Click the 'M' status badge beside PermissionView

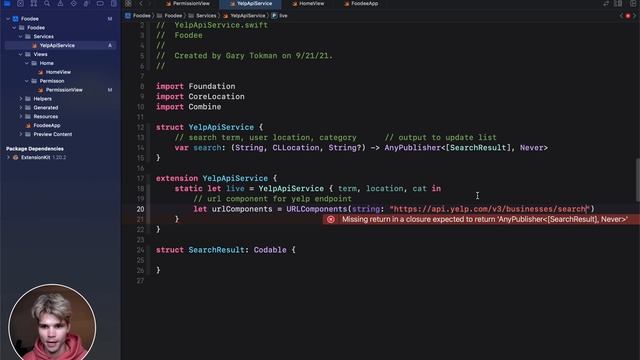[x=110, y=90]
